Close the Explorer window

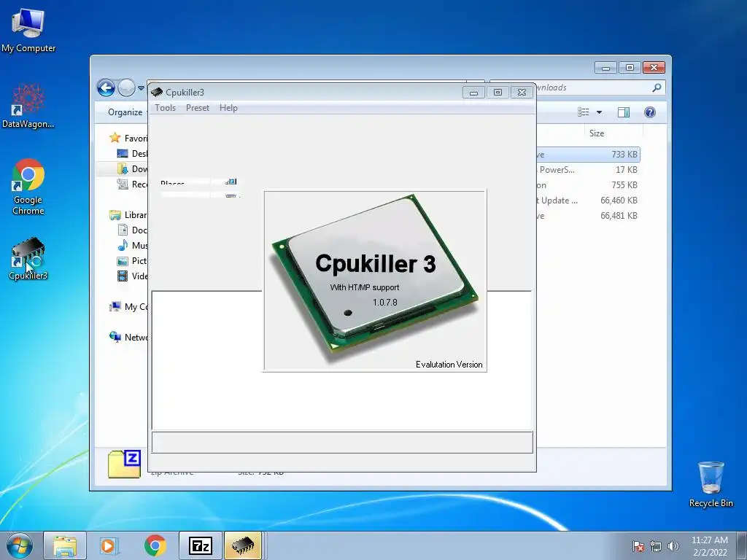coord(654,68)
